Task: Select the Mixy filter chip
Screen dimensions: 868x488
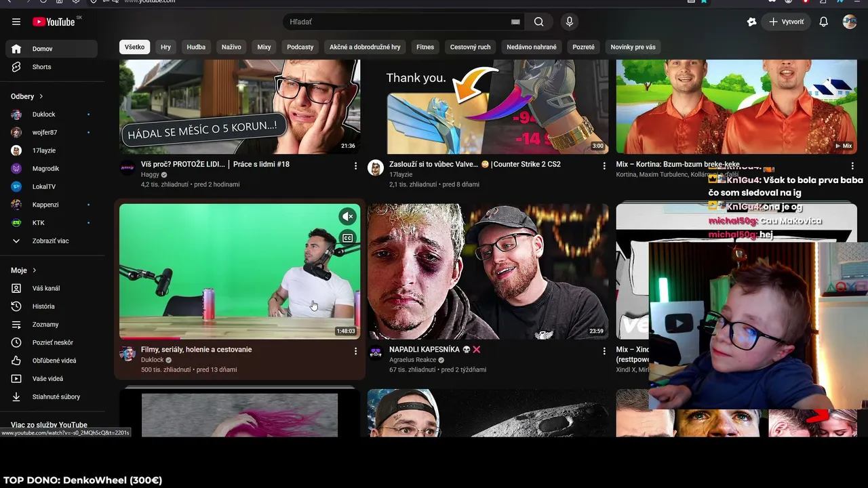Action: [264, 47]
